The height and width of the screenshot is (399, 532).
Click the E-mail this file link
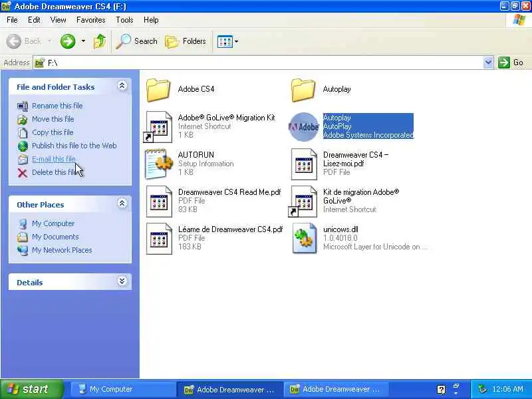click(54, 159)
